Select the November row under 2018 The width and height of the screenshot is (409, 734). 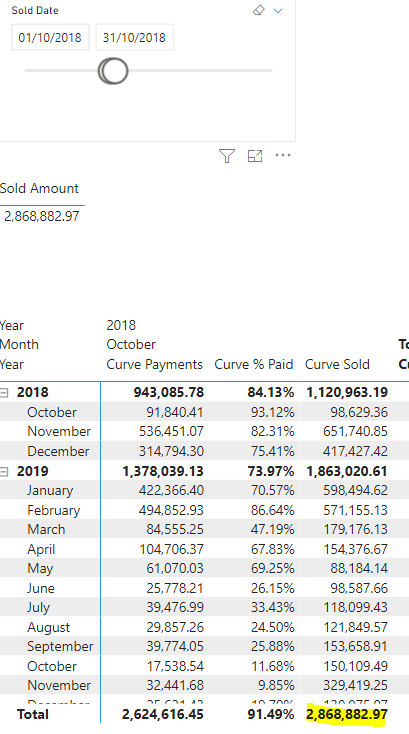coord(59,431)
